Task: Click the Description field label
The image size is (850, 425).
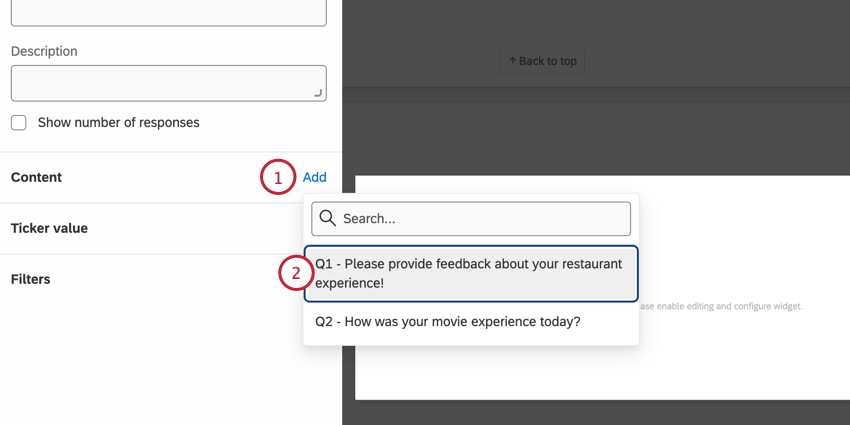Action: (x=44, y=51)
